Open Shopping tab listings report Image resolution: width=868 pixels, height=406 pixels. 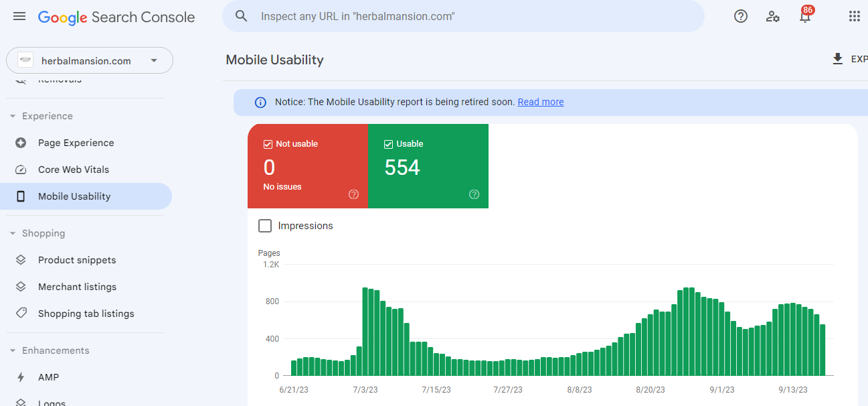[x=86, y=314]
